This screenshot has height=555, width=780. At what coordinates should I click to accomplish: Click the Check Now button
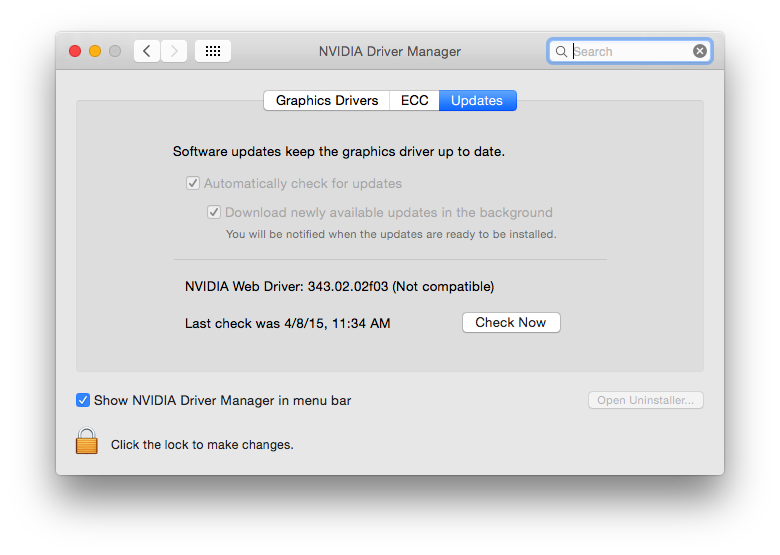(511, 322)
